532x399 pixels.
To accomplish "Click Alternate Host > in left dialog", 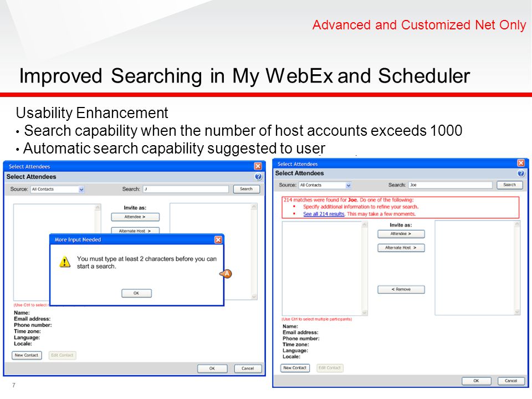I will [x=135, y=231].
